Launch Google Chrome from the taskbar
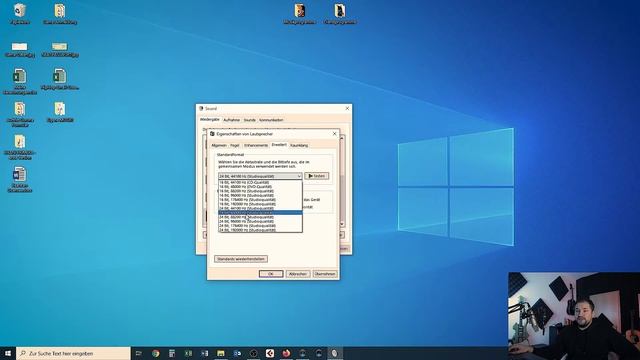The image size is (640, 360). tap(156, 353)
